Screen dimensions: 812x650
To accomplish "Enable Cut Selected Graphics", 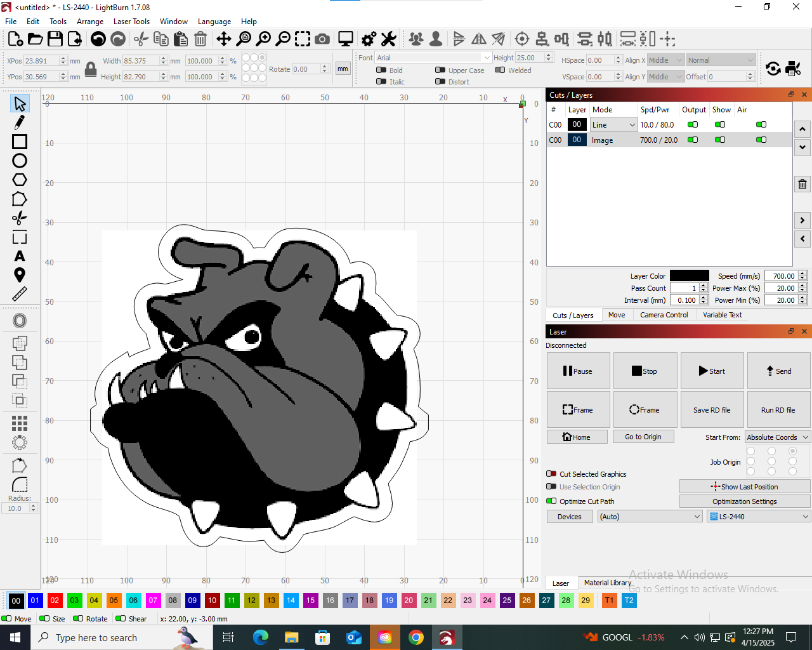I will (x=551, y=474).
